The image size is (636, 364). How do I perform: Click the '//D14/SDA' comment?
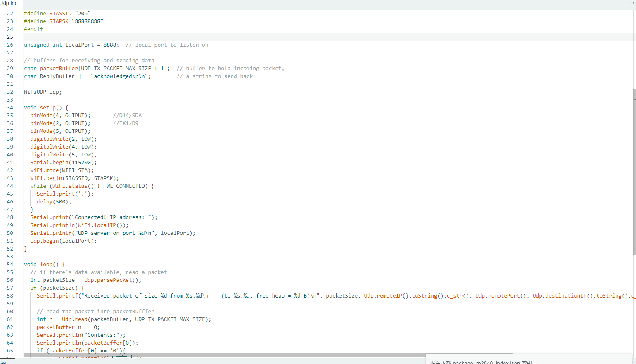(x=127, y=116)
